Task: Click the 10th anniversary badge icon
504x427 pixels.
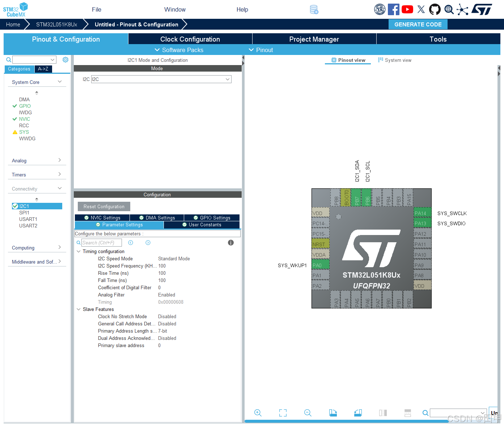Action: click(x=380, y=9)
